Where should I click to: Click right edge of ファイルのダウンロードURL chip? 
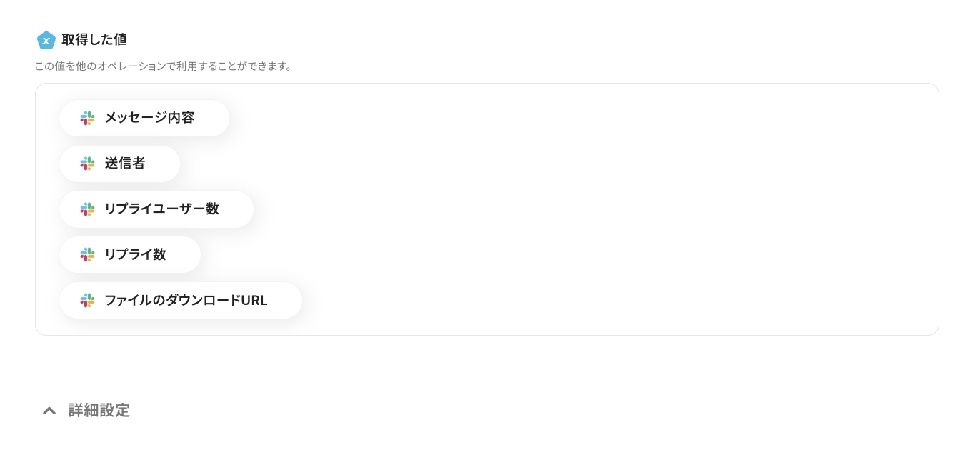pyautogui.click(x=291, y=300)
